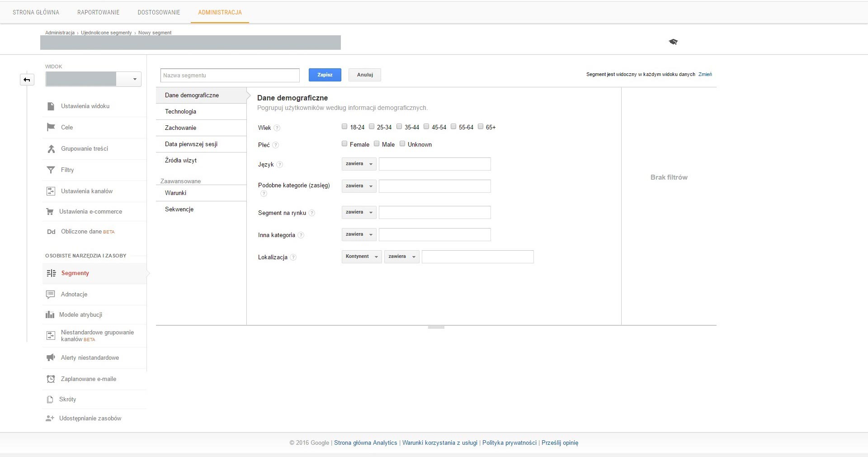Screen dimensions: 868x457
Task: Open zawiera dropdown for Podobne kategorie
Action: tap(359, 186)
